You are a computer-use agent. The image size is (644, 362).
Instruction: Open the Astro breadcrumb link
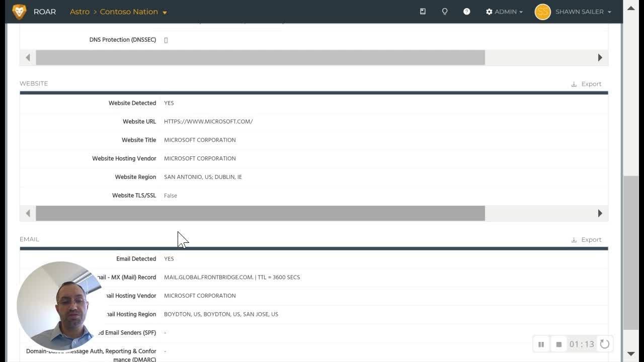tap(79, 12)
